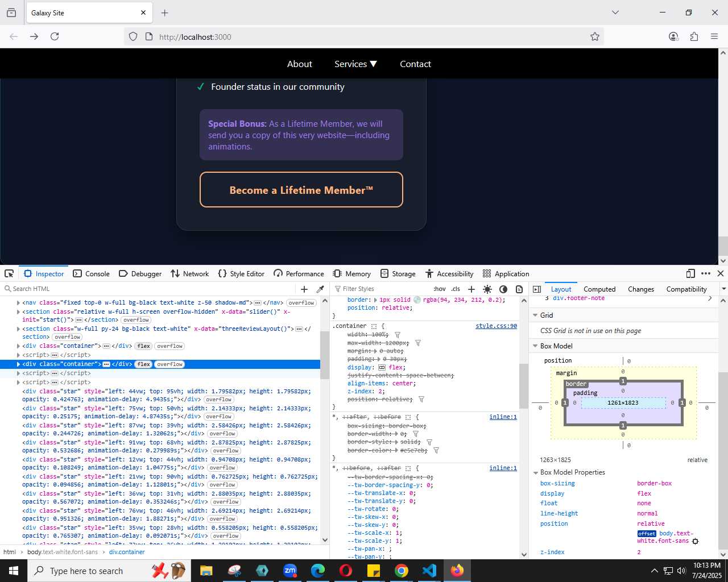This screenshot has width=728, height=582.
Task: Open the Contact nav link
Action: (415, 64)
